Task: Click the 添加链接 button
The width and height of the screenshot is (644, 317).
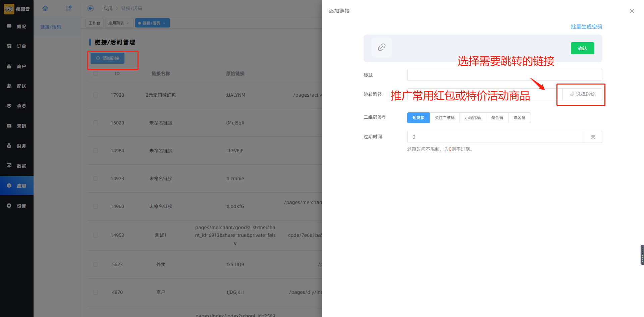Action: pos(107,58)
